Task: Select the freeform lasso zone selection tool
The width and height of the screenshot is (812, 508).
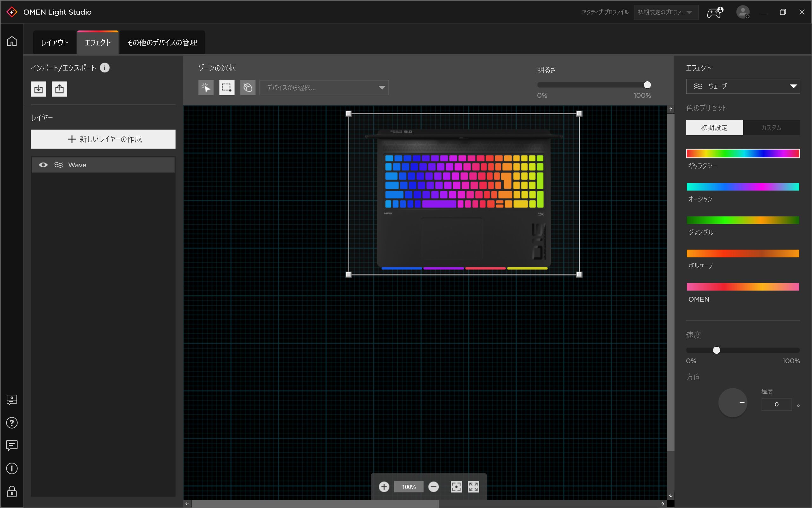Action: [x=248, y=88]
